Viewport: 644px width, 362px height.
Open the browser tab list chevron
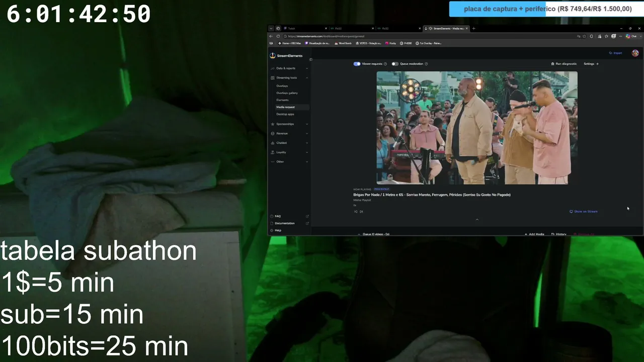271,28
